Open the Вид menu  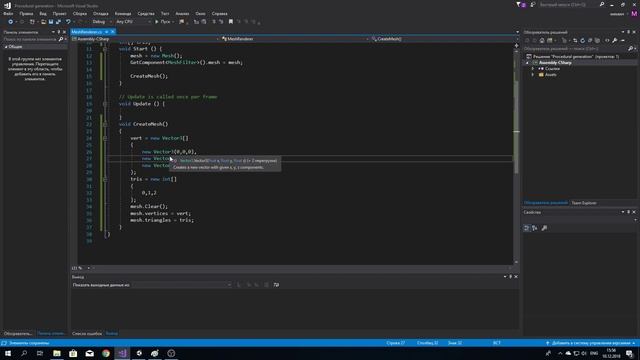43,13
